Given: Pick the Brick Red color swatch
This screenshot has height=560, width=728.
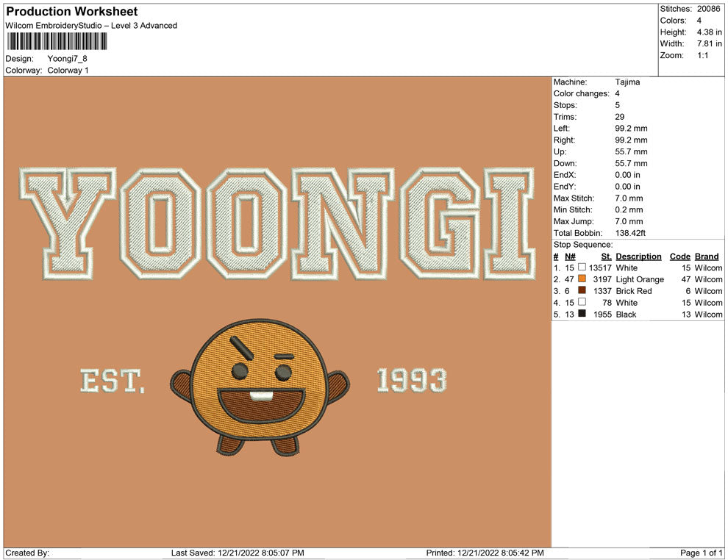Looking at the screenshot, I should coord(582,292).
